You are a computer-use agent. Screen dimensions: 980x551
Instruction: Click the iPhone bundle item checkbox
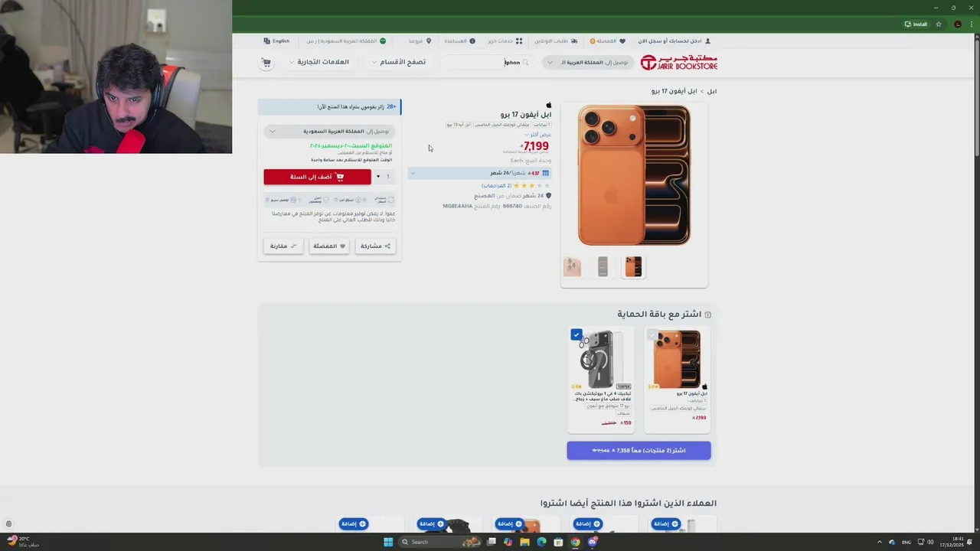(652, 334)
